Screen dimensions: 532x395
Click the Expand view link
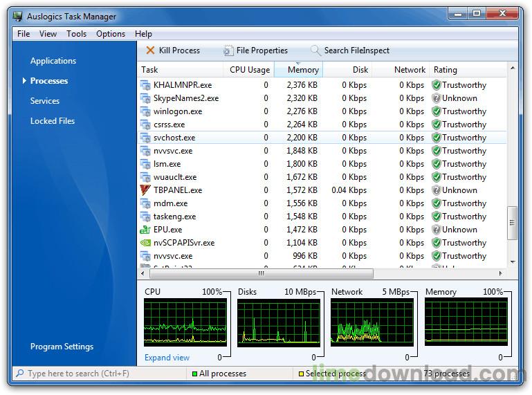point(167,358)
